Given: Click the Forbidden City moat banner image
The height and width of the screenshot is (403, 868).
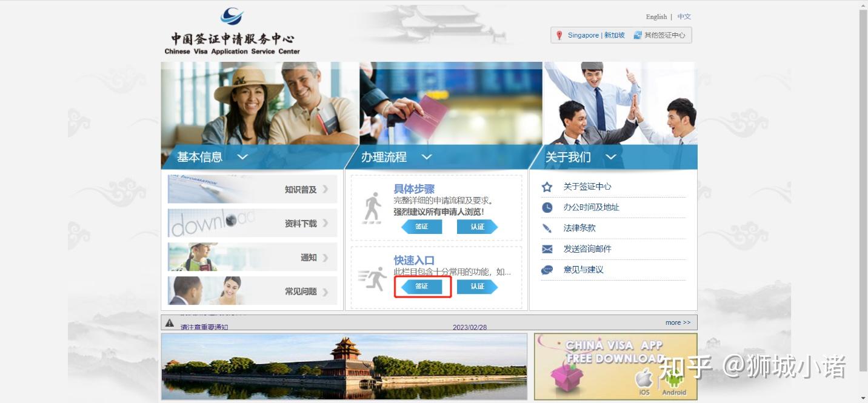Looking at the screenshot, I should coord(344,367).
